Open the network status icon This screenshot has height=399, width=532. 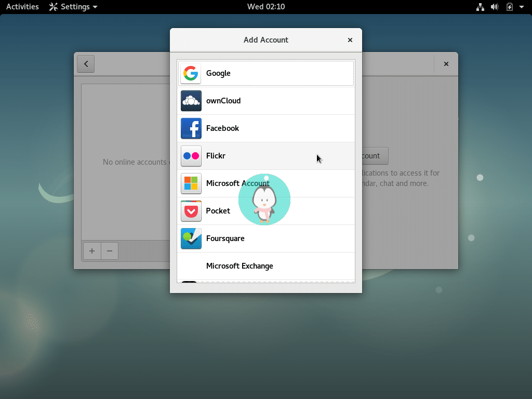click(480, 7)
